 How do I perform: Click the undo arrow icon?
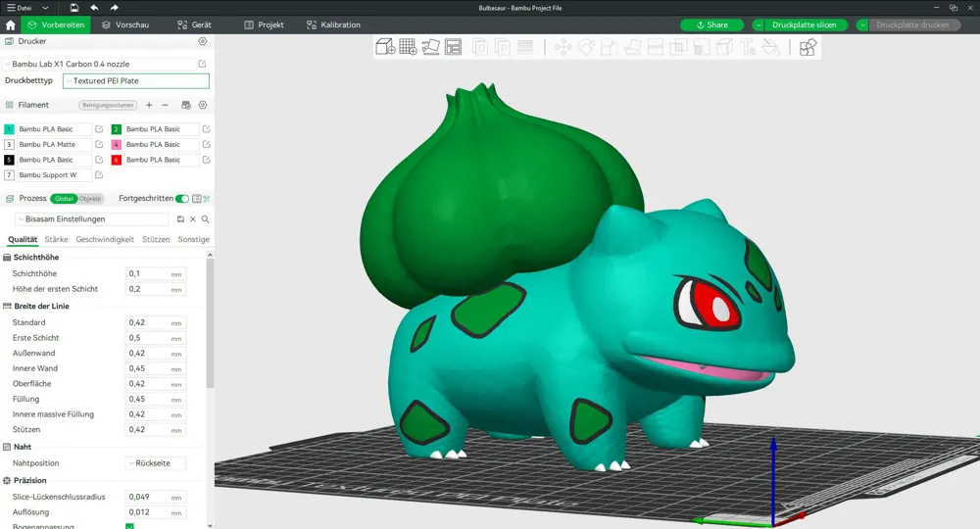click(x=94, y=8)
